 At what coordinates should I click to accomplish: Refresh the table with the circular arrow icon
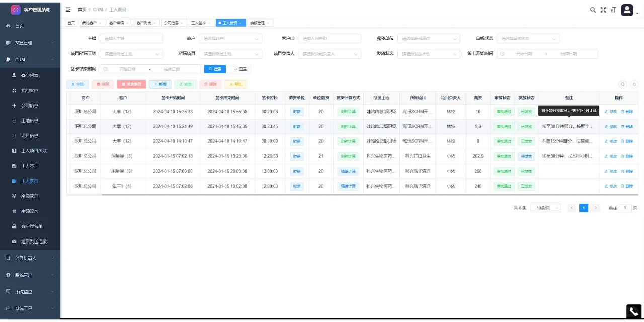(x=634, y=84)
